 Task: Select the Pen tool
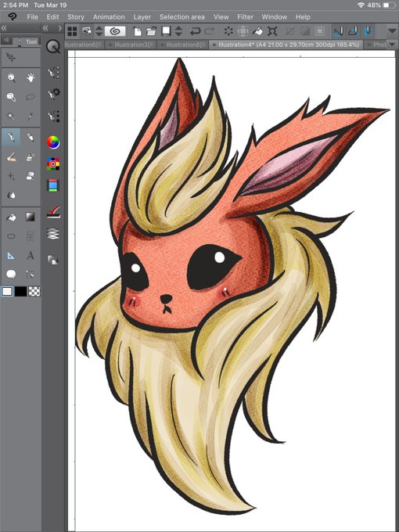pyautogui.click(x=11, y=138)
